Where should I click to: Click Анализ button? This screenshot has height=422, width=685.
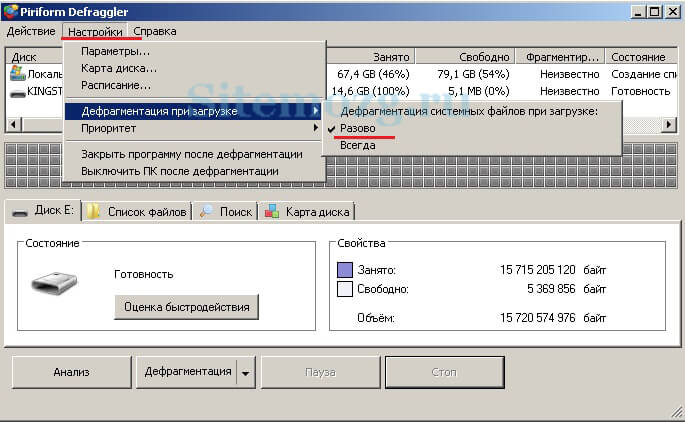pos(72,372)
